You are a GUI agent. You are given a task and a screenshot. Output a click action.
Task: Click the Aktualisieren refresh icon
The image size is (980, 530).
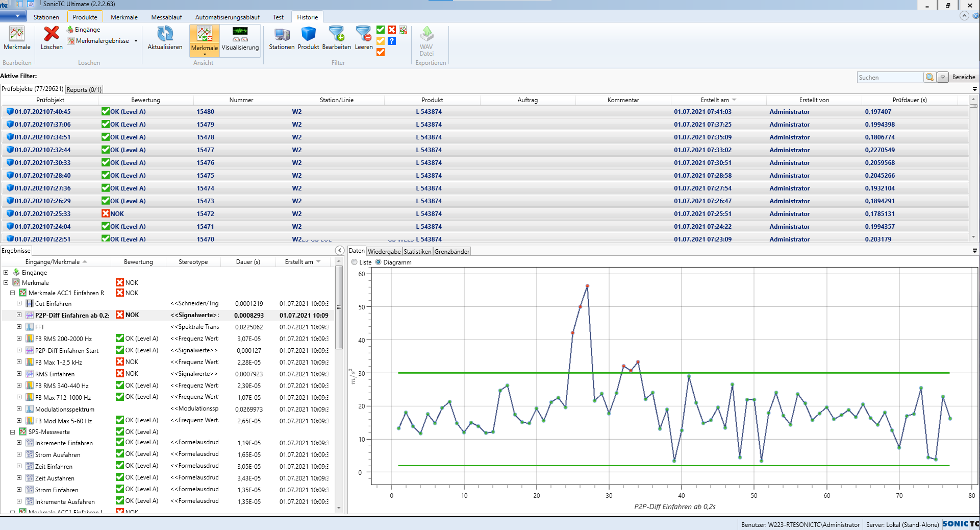click(x=164, y=36)
